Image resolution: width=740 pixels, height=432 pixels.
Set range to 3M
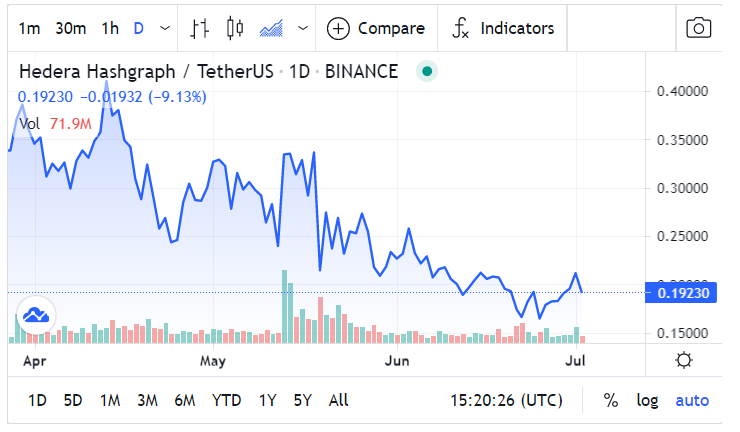147,400
